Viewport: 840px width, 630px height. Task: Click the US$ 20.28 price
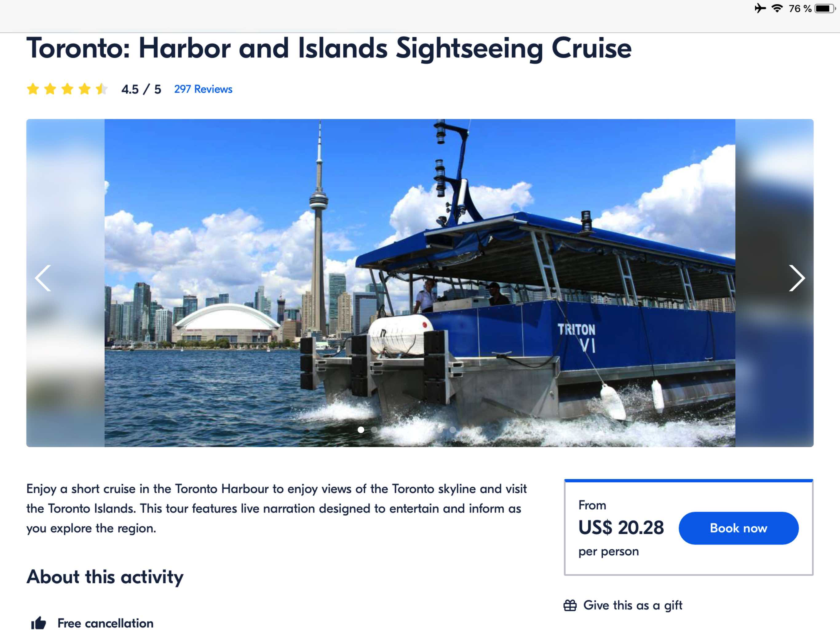coord(621,527)
